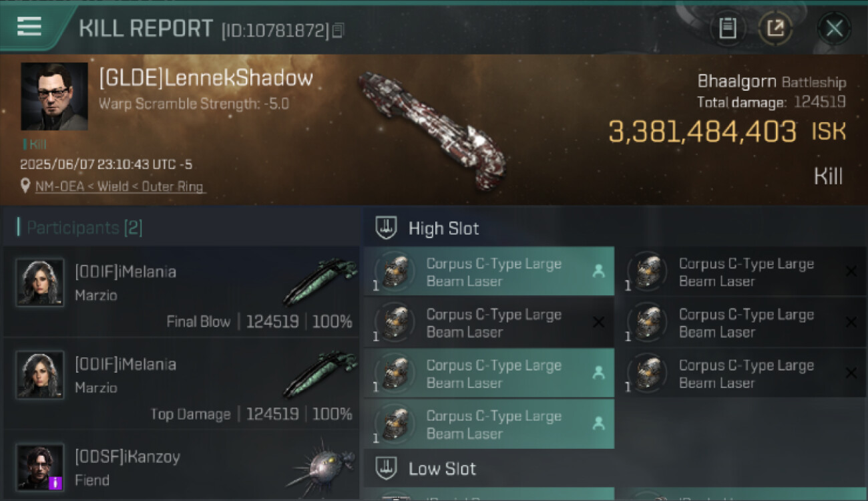
Task: Close the kill report window
Action: 834,28
